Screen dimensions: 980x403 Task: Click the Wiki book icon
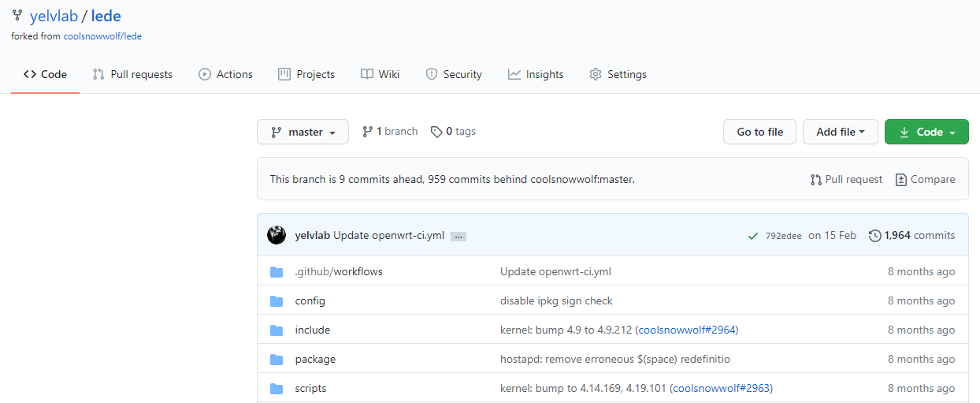(x=367, y=74)
